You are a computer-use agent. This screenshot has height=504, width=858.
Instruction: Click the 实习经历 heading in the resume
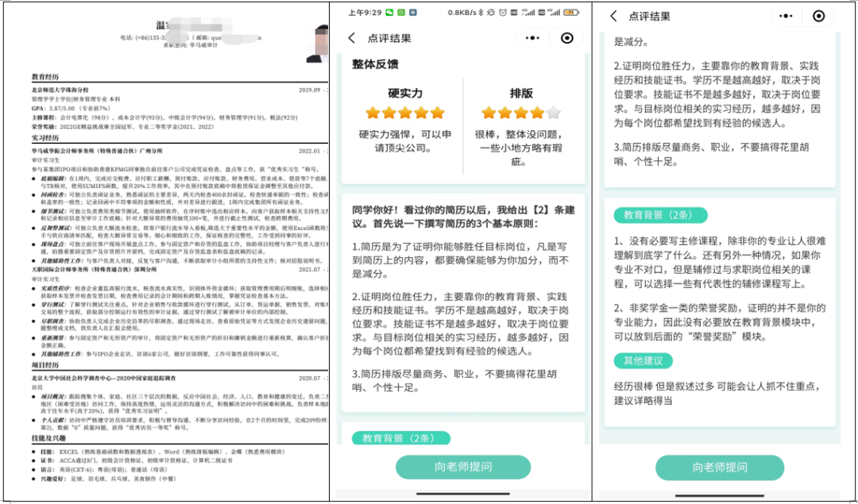point(45,138)
